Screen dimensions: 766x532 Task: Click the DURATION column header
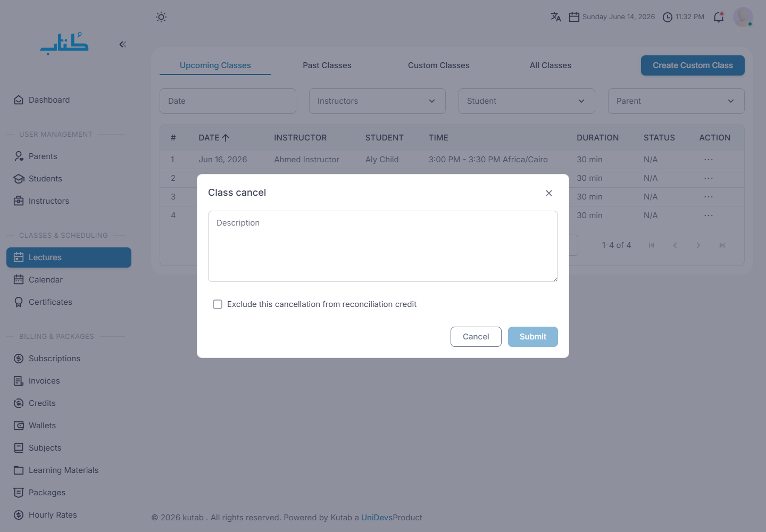click(x=598, y=138)
